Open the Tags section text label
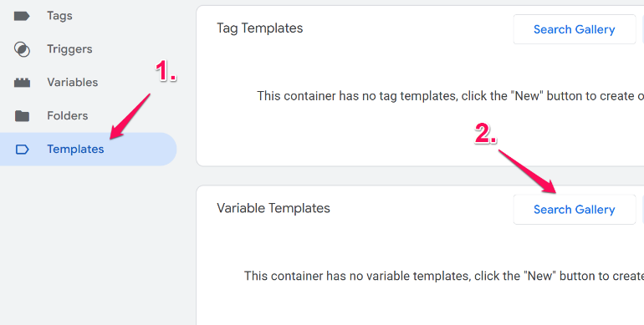 (59, 16)
